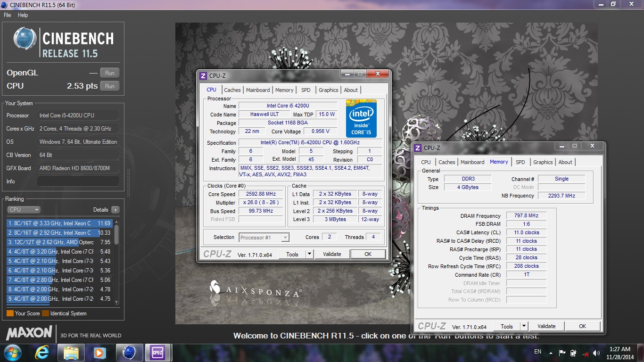
Task: Open Windows Media Player from taskbar
Action: click(99, 353)
